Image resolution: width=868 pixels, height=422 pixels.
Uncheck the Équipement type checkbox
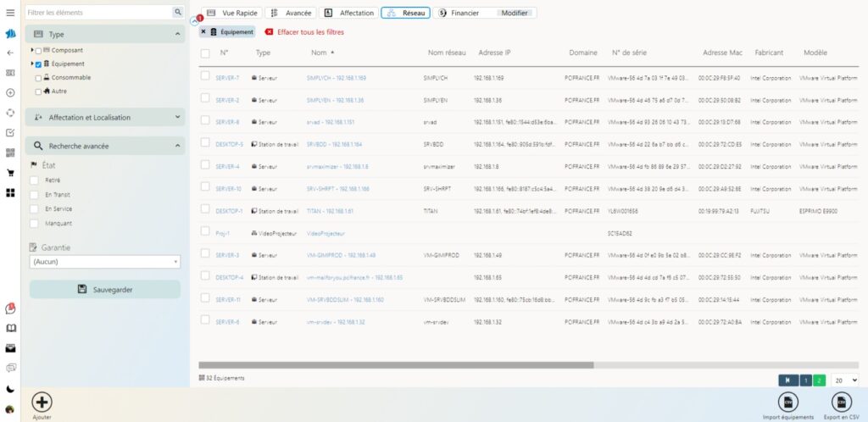38,64
